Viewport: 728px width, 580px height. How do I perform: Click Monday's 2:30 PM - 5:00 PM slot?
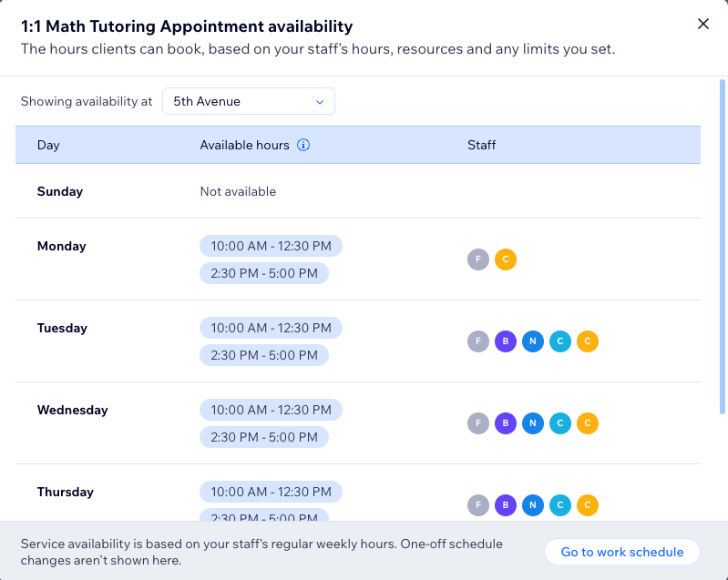click(x=264, y=273)
